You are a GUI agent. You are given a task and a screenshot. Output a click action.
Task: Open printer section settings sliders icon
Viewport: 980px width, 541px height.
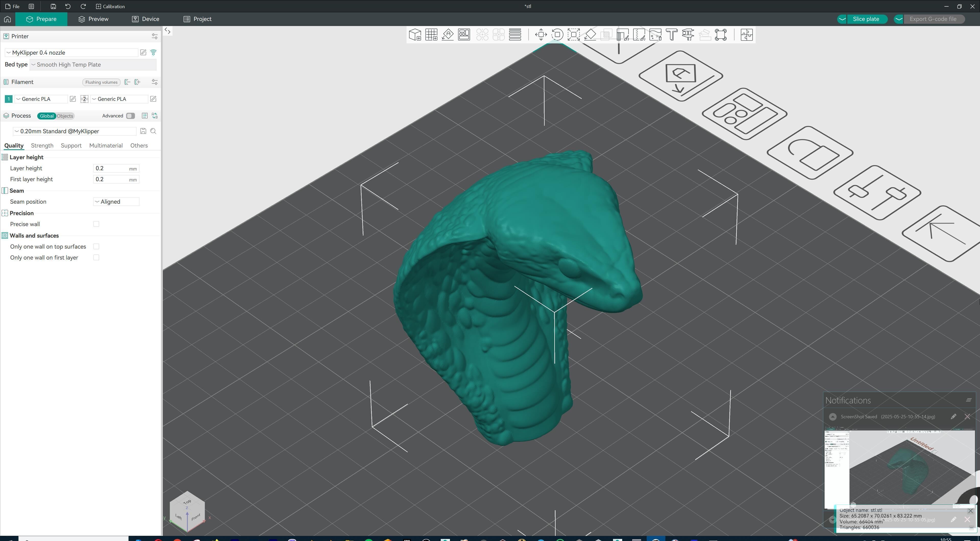click(154, 36)
